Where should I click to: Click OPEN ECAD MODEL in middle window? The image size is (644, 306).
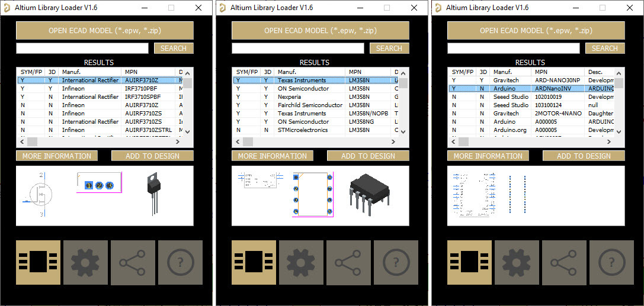tap(321, 30)
